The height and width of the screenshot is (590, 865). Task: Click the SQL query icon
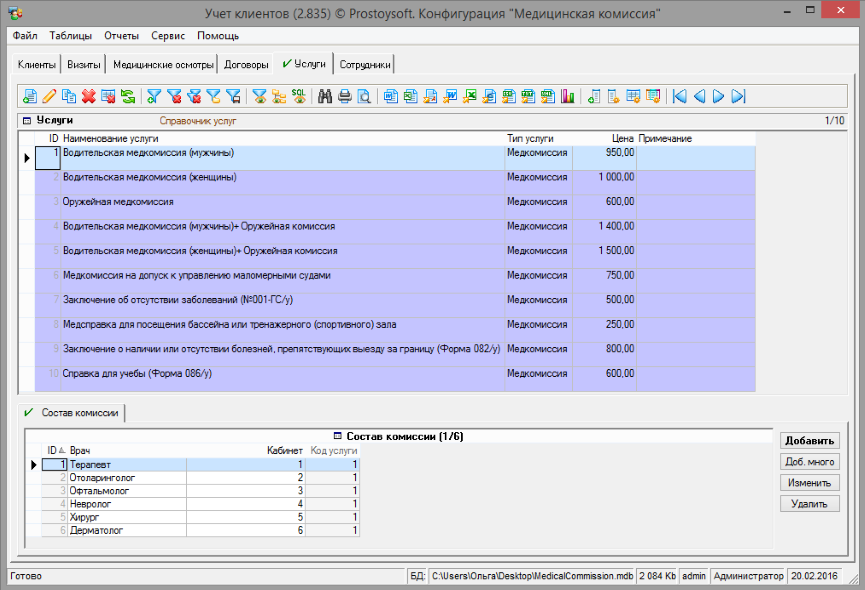click(298, 97)
